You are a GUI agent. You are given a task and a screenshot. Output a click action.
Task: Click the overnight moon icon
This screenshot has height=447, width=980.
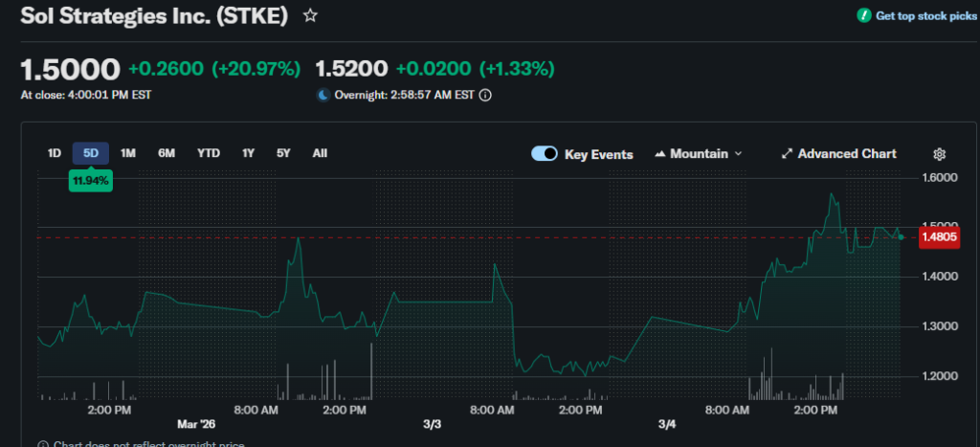tap(323, 95)
